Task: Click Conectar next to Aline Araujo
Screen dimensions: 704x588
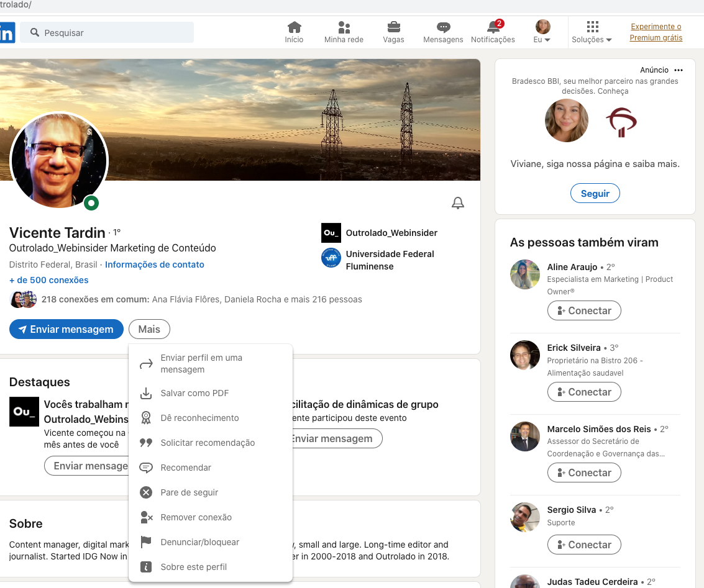Action: pos(583,310)
